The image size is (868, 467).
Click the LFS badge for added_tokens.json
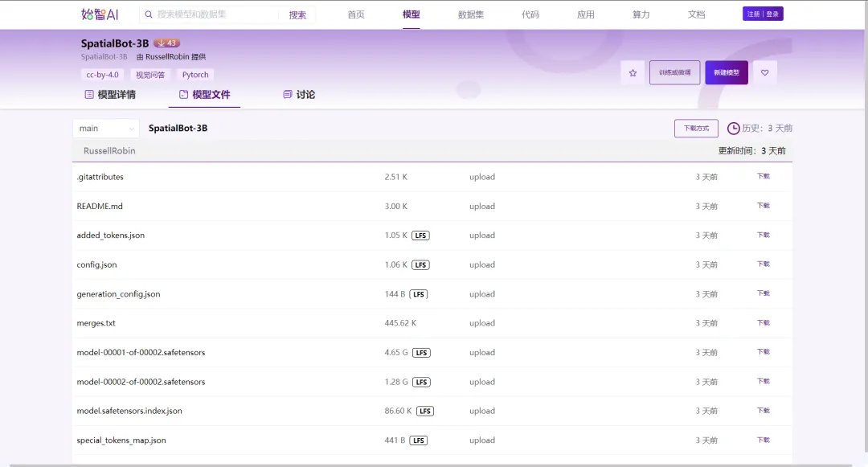tap(420, 236)
